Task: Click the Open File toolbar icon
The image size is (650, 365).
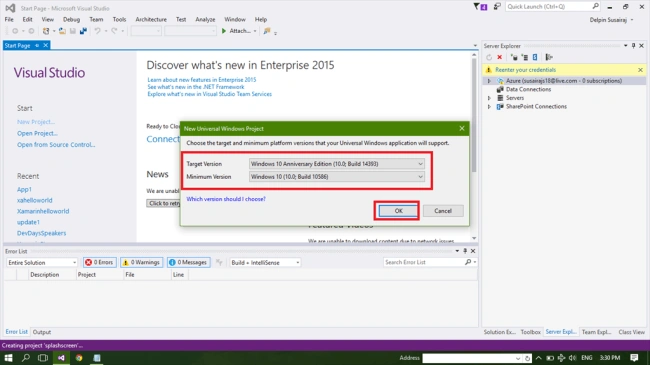Action: coord(62,31)
